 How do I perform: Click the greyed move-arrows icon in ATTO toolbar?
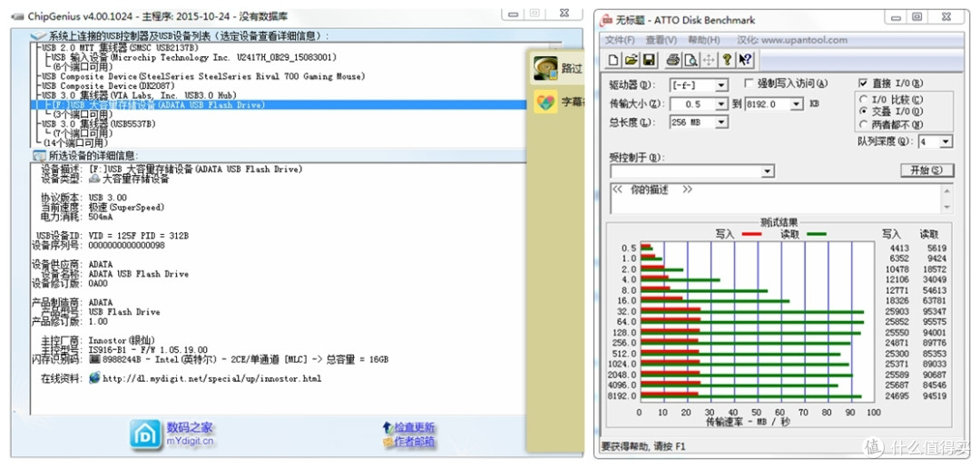pos(709,60)
